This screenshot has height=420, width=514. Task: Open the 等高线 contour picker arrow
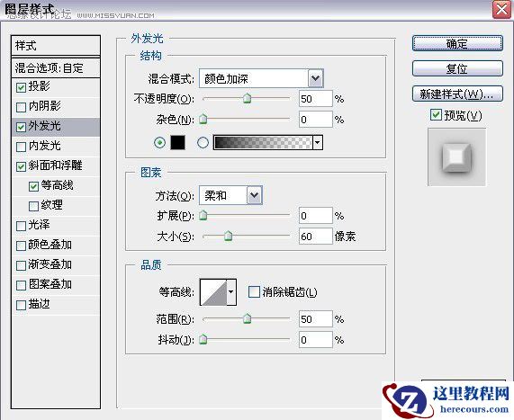(x=231, y=292)
